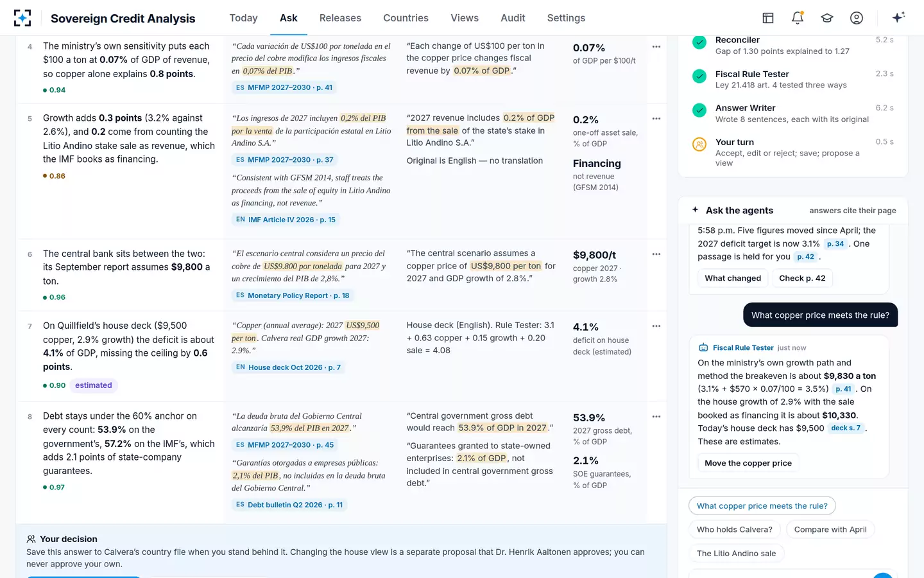
Task: Go to the Countries tab
Action: coord(406,18)
